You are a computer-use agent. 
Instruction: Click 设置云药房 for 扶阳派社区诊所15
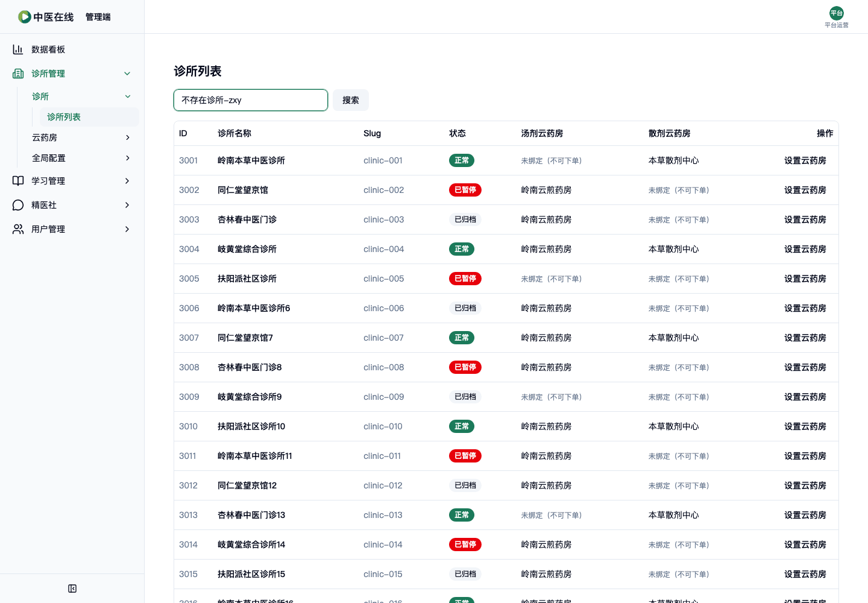click(805, 574)
